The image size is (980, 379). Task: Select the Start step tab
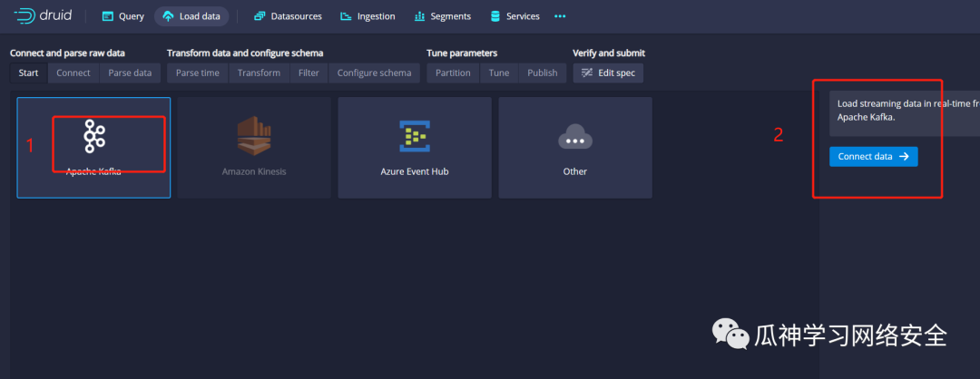coord(29,73)
